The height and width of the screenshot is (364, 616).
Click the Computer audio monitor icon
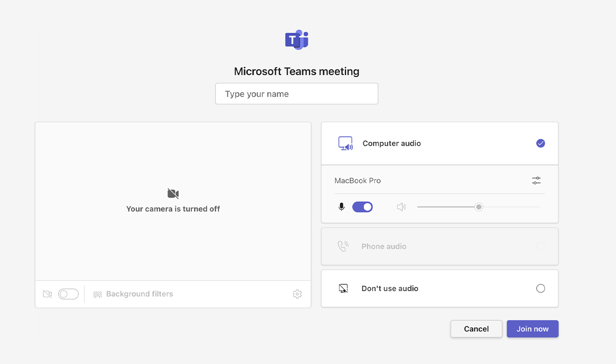pyautogui.click(x=345, y=143)
